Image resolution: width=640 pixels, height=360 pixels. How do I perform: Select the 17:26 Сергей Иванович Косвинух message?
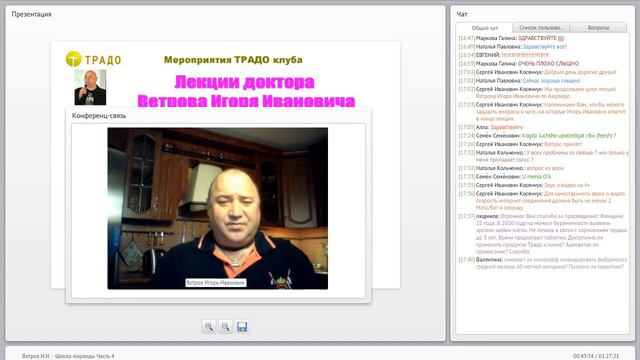point(520,144)
